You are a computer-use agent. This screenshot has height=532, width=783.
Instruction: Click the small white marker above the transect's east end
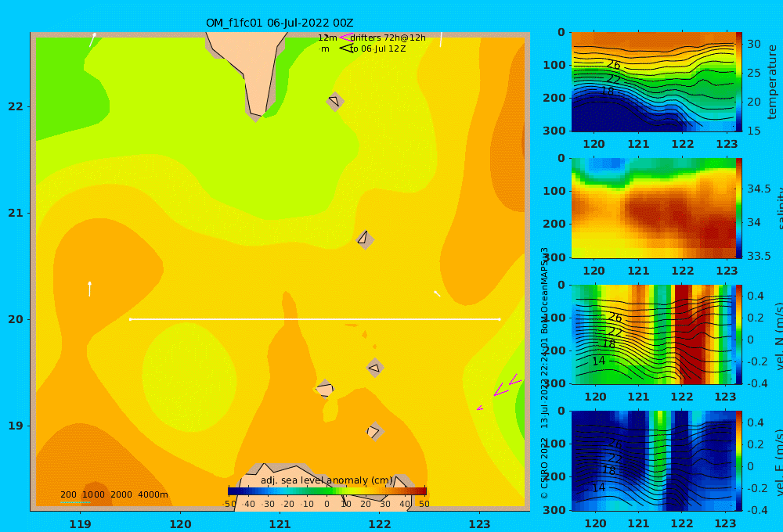click(437, 294)
